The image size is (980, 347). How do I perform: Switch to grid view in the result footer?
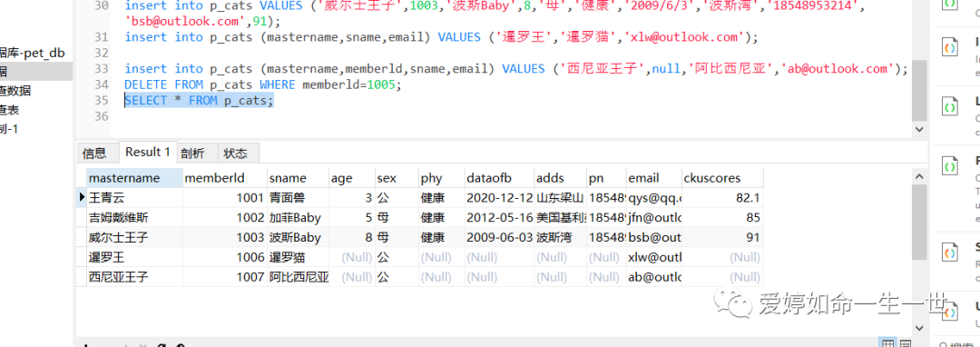[x=887, y=342]
